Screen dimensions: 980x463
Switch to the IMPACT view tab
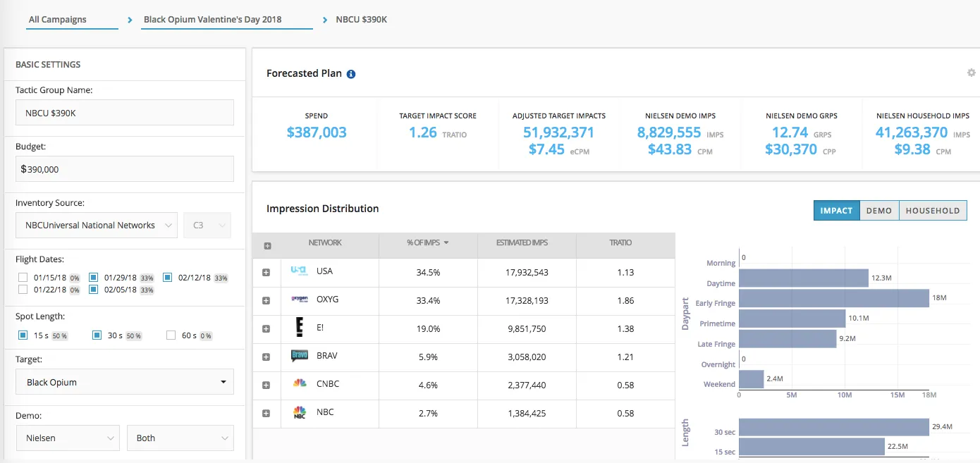pos(837,211)
